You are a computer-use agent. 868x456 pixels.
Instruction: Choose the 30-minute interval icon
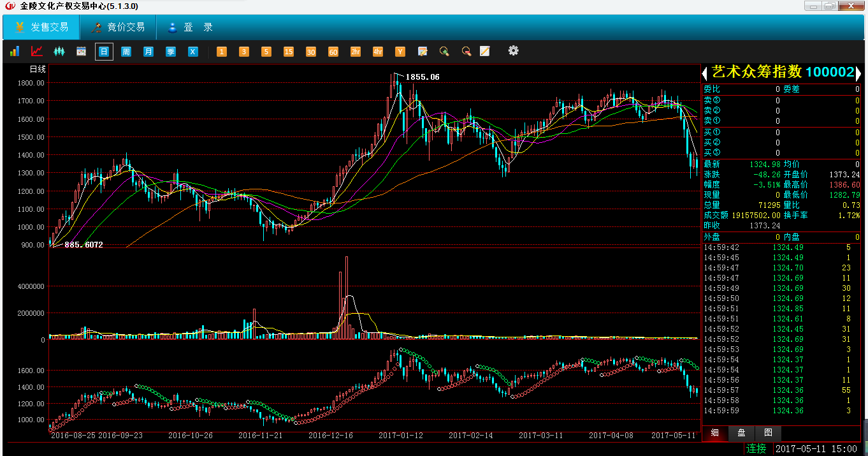click(x=311, y=52)
